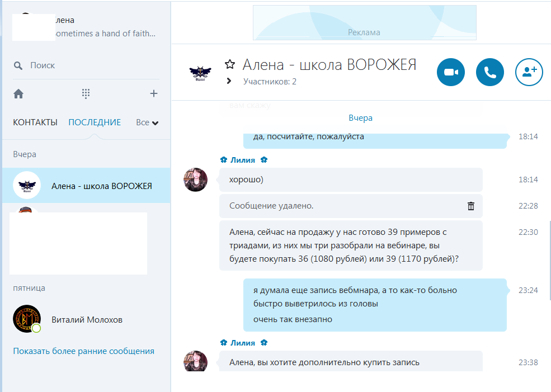Click the conversation avatar in chat header
Screen dimensions: 551x392
coord(200,73)
